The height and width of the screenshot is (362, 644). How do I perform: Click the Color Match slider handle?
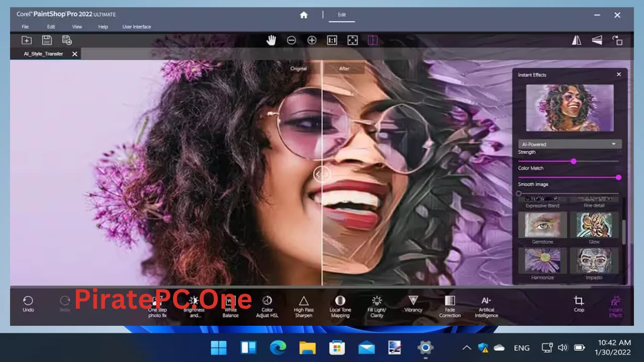[618, 177]
